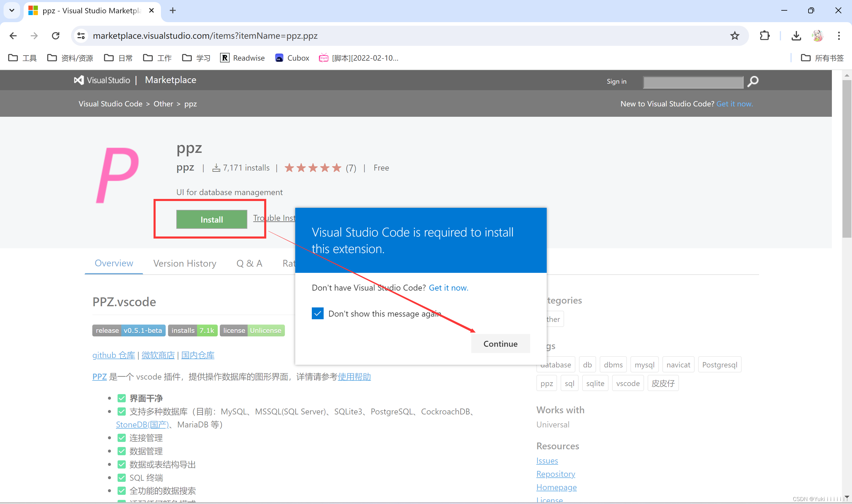Select the sqlite tag
The width and height of the screenshot is (852, 504).
click(595, 383)
